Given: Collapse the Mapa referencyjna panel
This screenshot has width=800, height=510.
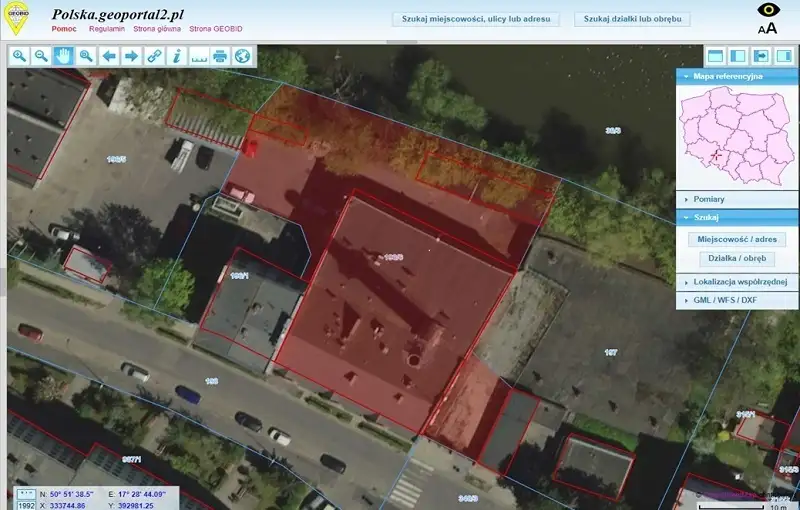Looking at the screenshot, I should pos(736,76).
